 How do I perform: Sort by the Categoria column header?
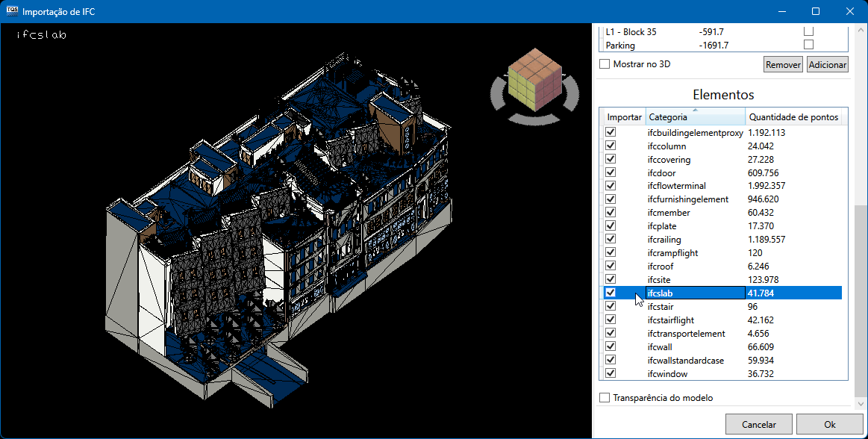694,117
